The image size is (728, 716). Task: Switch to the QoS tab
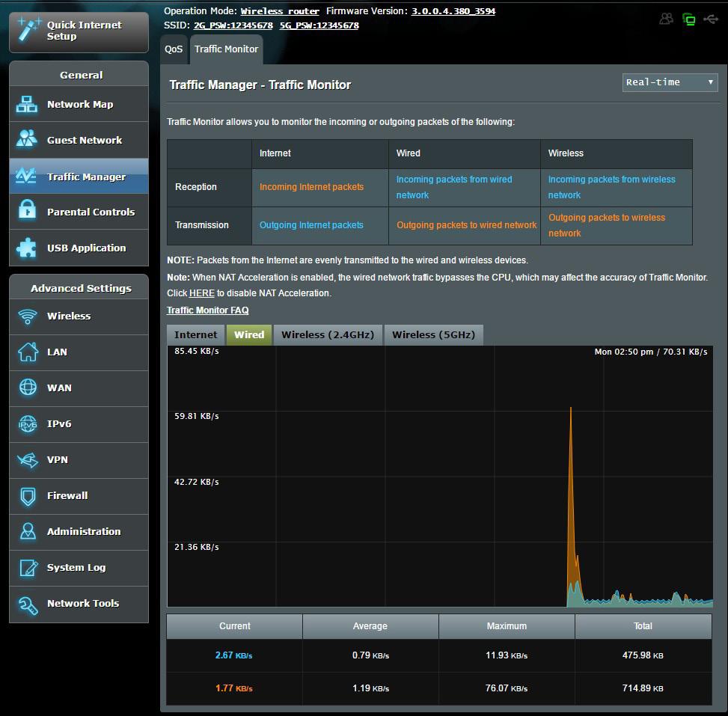tap(174, 49)
